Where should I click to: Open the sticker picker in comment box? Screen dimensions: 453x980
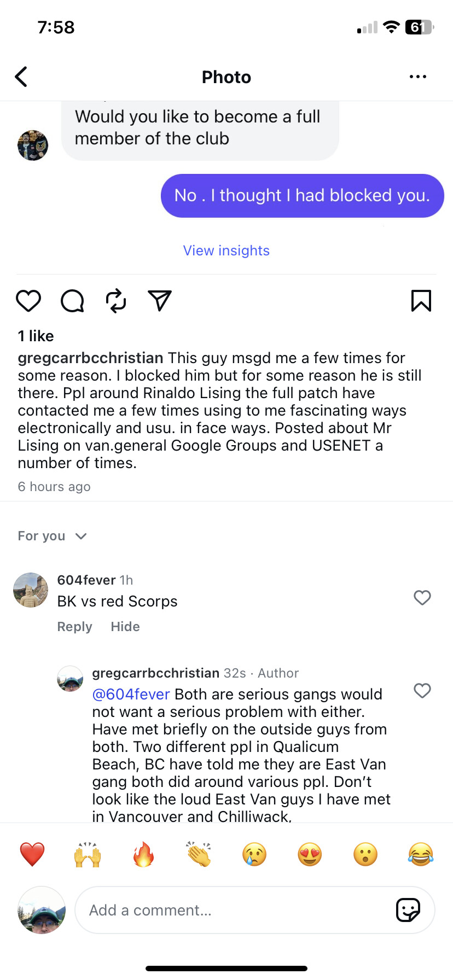click(408, 910)
